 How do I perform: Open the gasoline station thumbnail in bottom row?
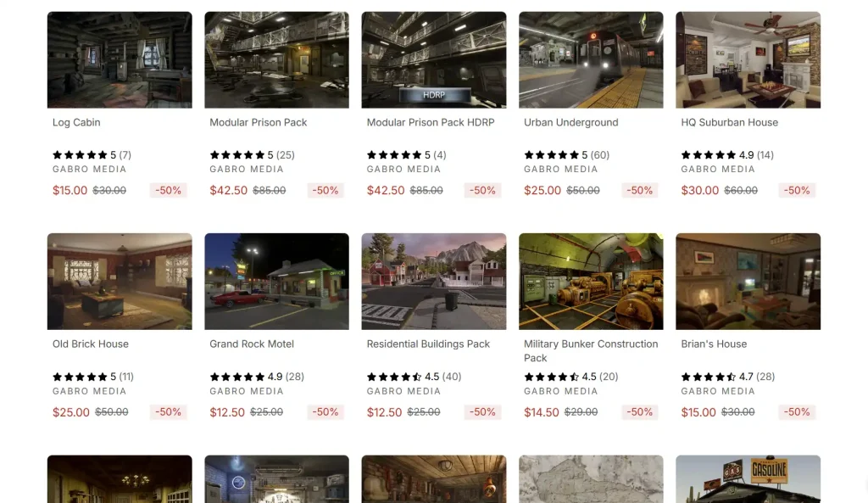[748, 479]
